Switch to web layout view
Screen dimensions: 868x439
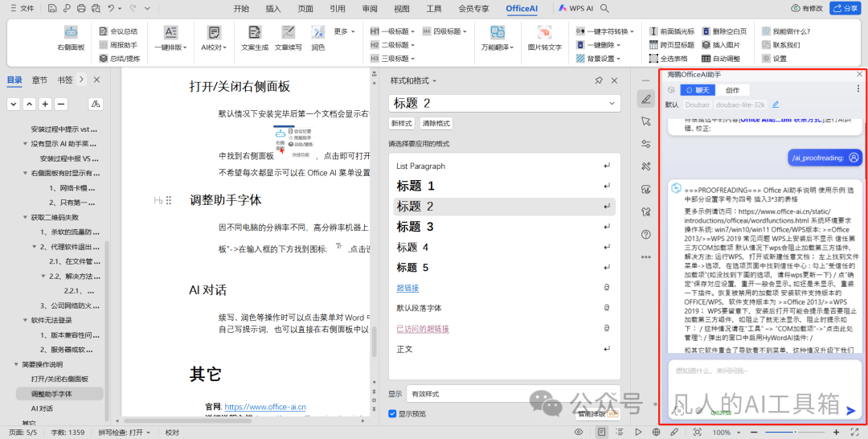tap(656, 432)
